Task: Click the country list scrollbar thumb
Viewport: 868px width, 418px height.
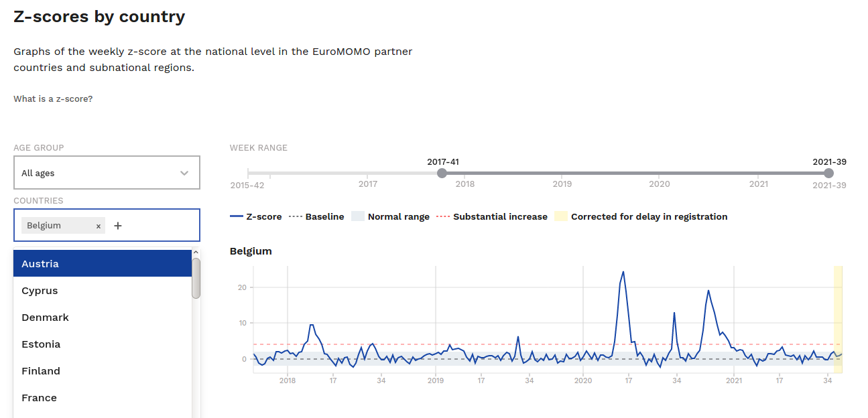Action: coord(196,278)
